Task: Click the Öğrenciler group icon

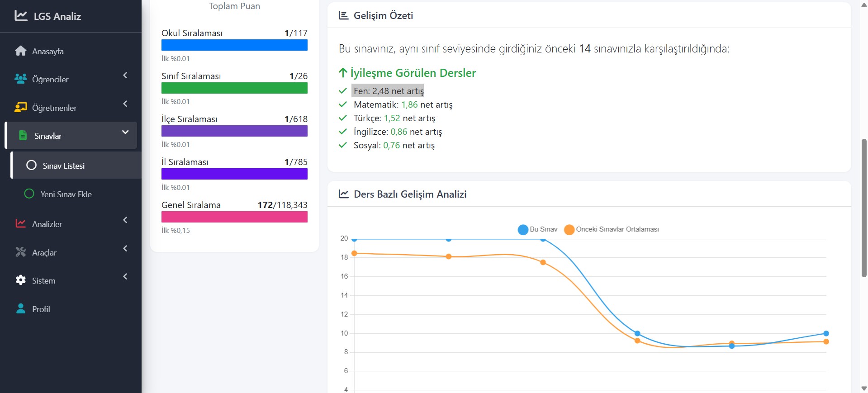Action: coord(21,79)
